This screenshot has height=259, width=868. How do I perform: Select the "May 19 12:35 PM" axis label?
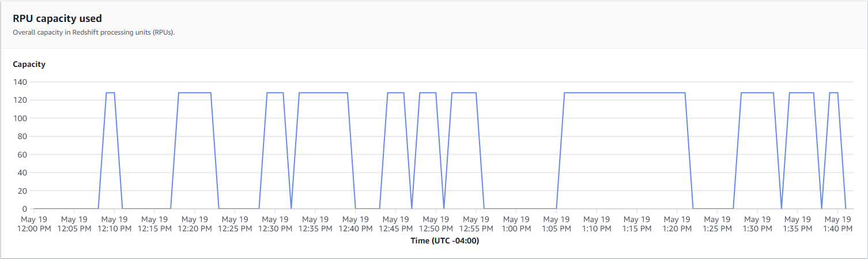pyautogui.click(x=315, y=224)
